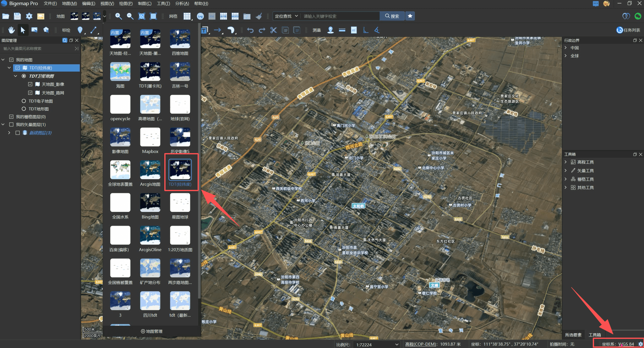Open the 任务列表 task list
The image size is (644, 348).
pyautogui.click(x=628, y=30)
